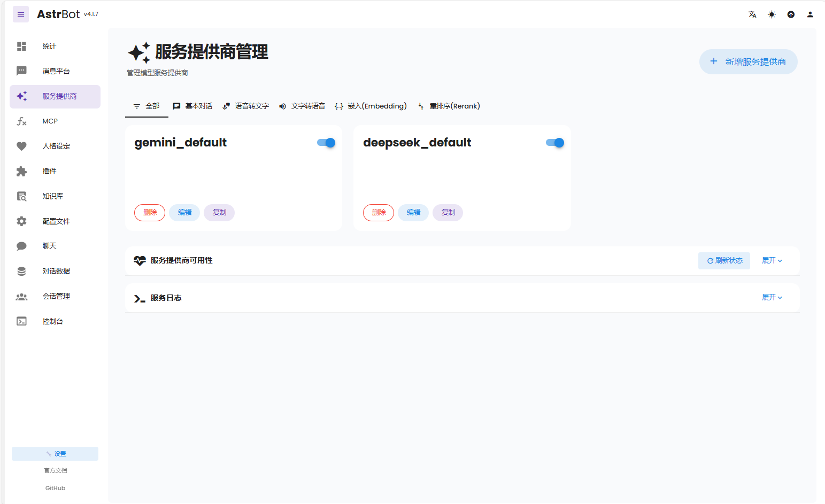Screen dimensions: 825x504
Task: Click the 控制台 terminal icon
Action: click(21, 321)
